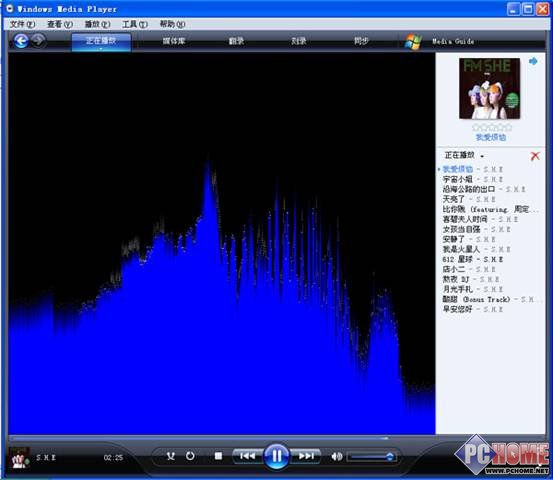Switch to the 翻录 tab
553x480 pixels.
(x=236, y=41)
